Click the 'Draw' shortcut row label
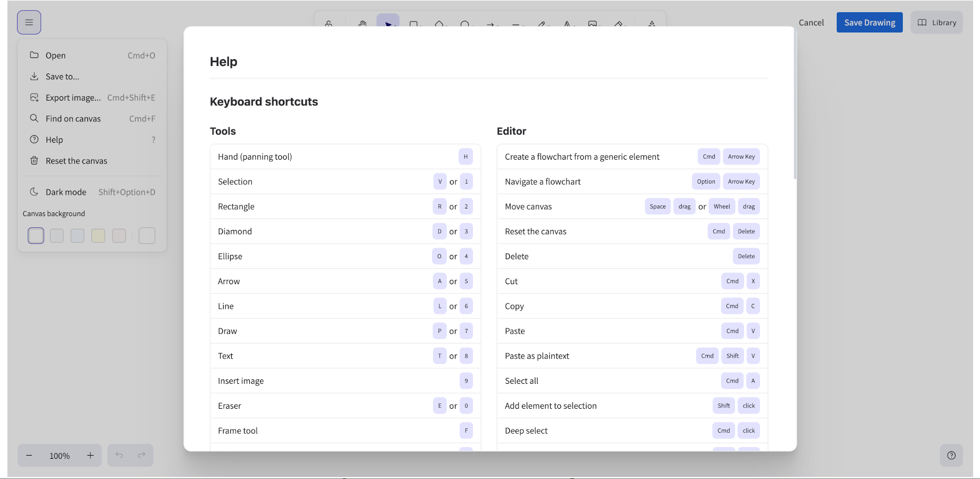The width and height of the screenshot is (980, 479). click(x=227, y=331)
